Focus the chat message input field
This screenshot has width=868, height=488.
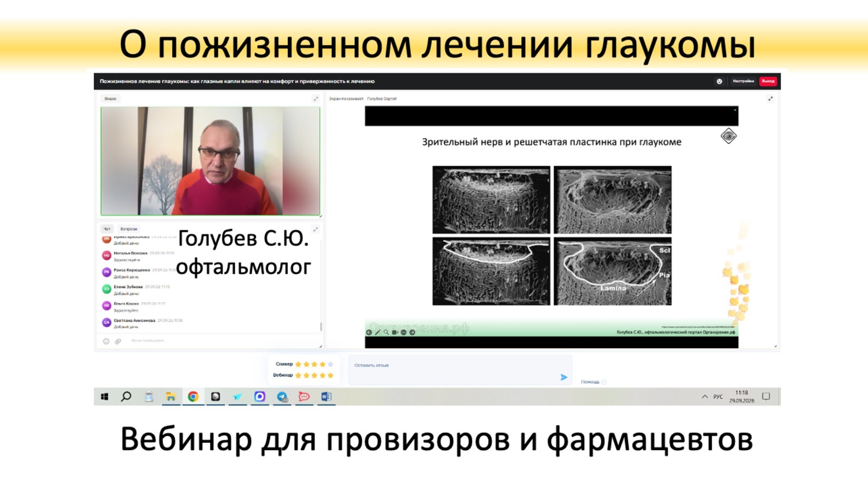[x=222, y=341]
